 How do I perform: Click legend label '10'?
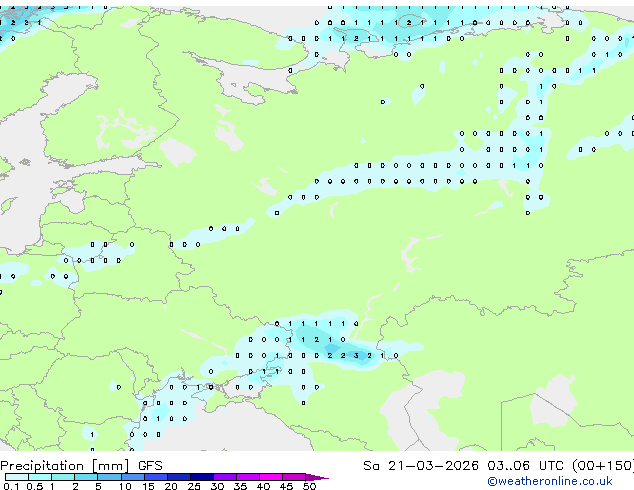click(125, 486)
